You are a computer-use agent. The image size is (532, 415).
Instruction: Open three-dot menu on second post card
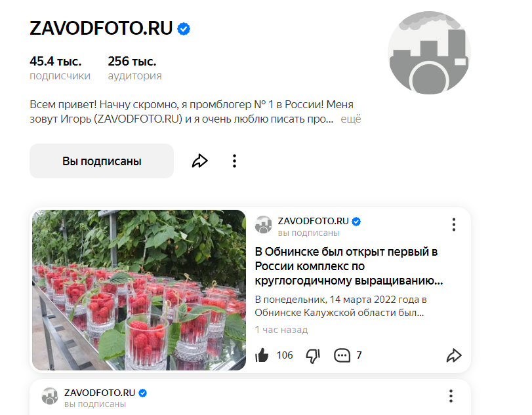point(451,396)
